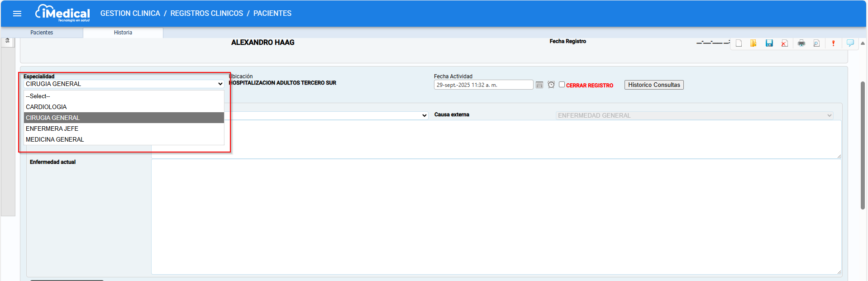The image size is (868, 281).
Task: Open print preview magnifier document icon
Action: (x=816, y=43)
